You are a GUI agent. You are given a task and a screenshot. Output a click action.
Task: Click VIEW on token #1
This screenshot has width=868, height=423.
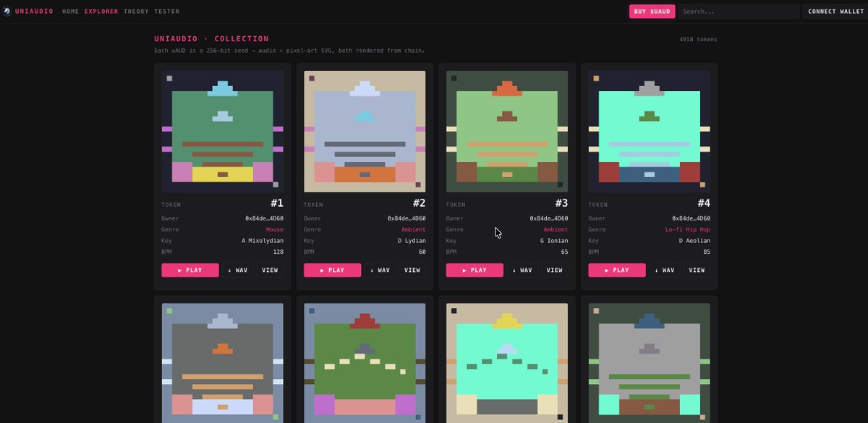[x=270, y=270]
